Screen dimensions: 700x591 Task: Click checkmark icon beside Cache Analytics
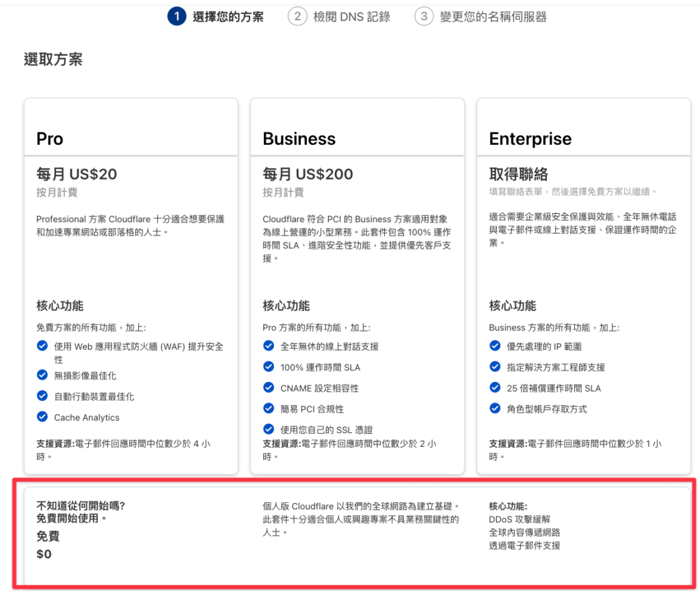click(42, 417)
